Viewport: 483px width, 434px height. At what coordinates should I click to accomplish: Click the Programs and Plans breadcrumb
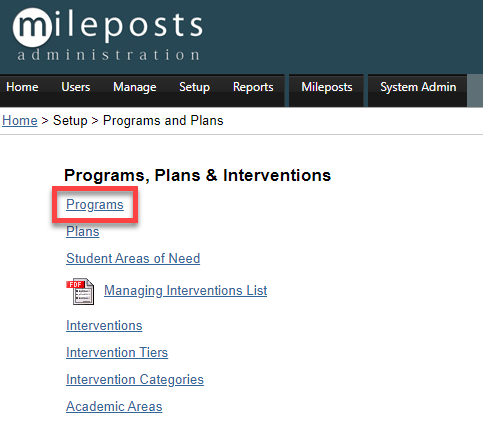163,120
